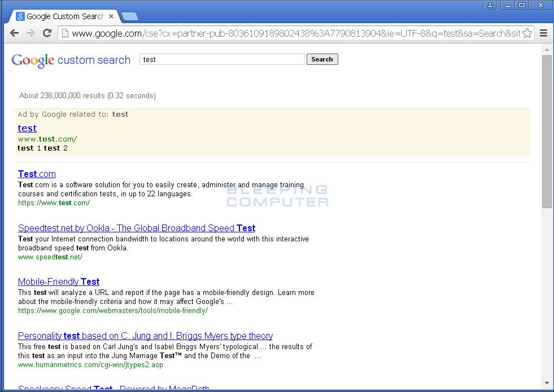Viewport: 554px width, 392px height.
Task: Open the Test.com result link
Action: pyautogui.click(x=37, y=174)
